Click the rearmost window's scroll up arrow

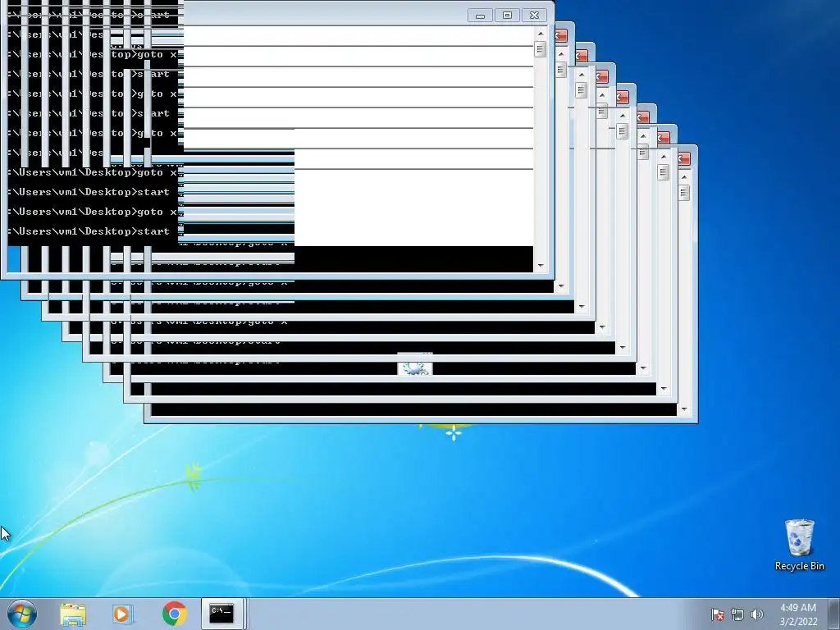(x=683, y=177)
